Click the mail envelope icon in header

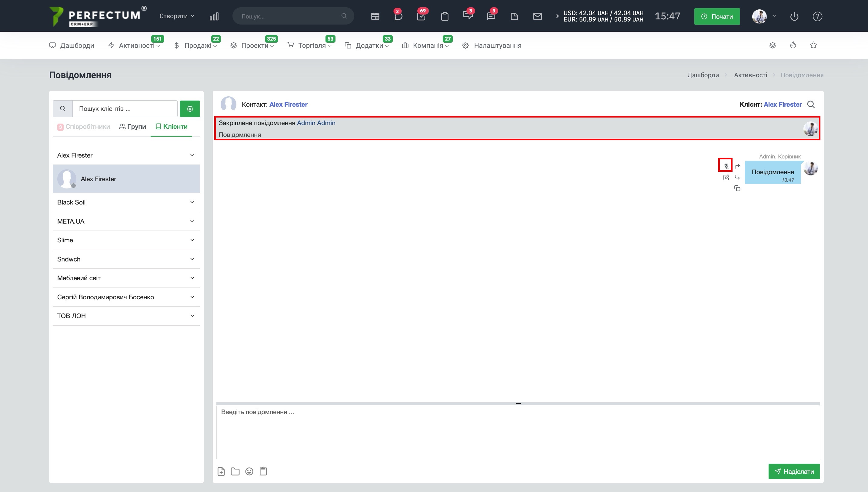(x=537, y=16)
